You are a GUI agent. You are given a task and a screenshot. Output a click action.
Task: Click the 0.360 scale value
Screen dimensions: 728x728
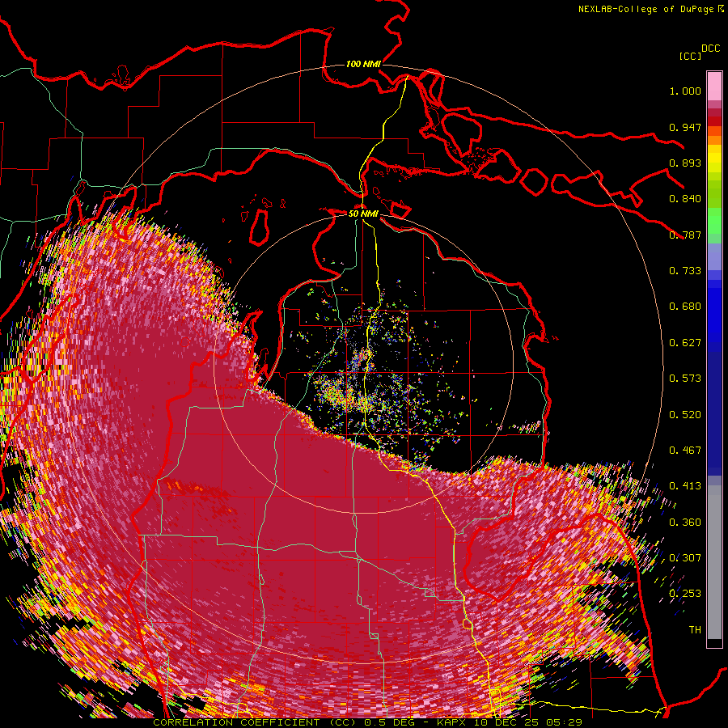tap(685, 523)
